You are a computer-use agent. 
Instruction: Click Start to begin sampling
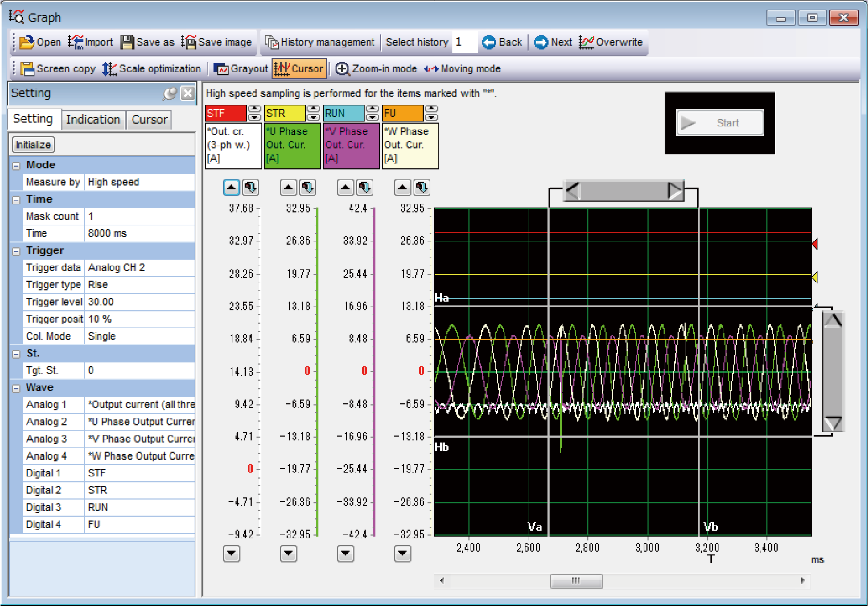[719, 123]
